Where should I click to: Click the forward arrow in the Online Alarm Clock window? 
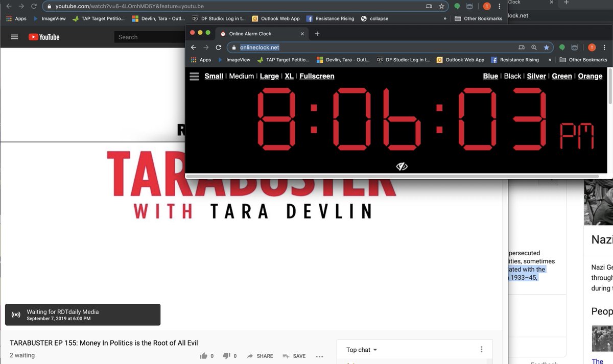pyautogui.click(x=206, y=47)
